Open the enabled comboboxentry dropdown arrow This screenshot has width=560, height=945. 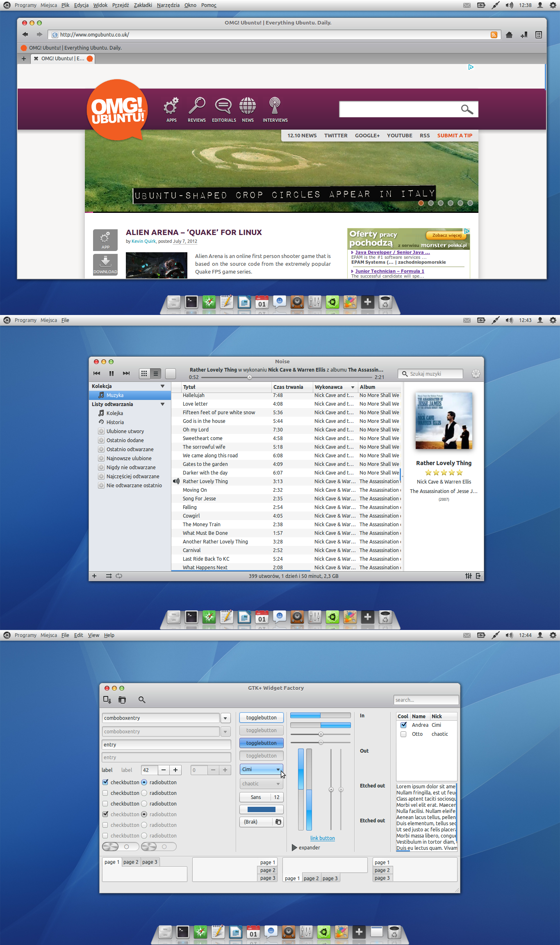(x=225, y=718)
